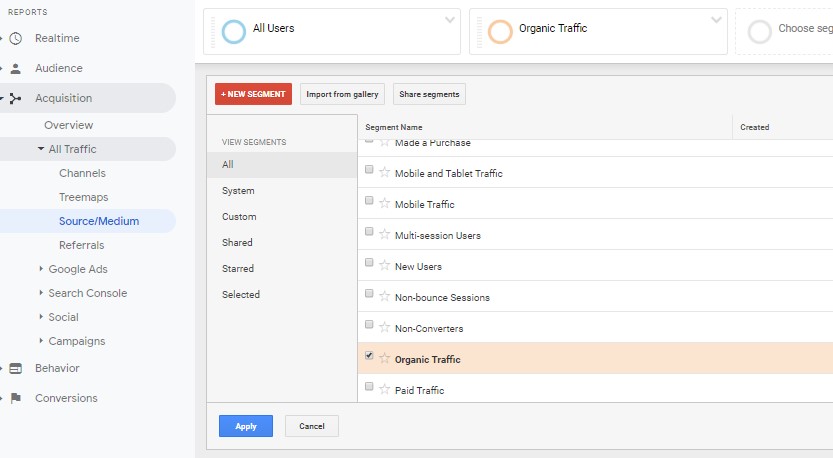Open the Acquisition Overview report
The width and height of the screenshot is (833, 458).
pos(69,125)
